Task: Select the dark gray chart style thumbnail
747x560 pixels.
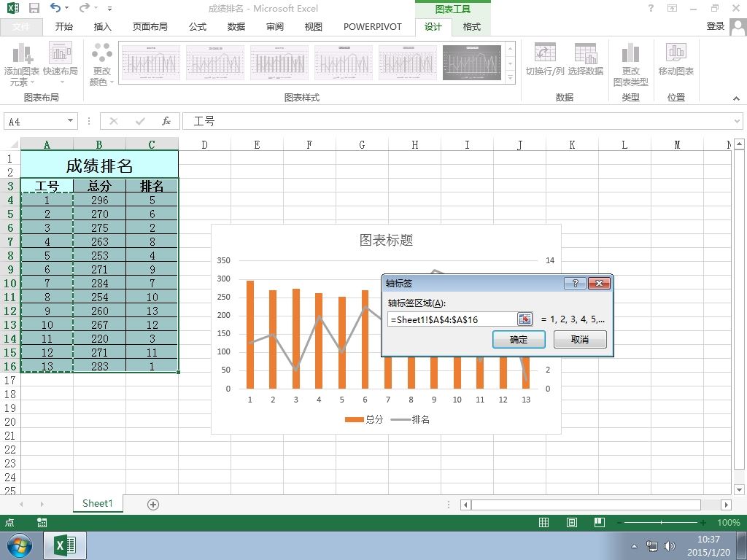Action: point(472,63)
